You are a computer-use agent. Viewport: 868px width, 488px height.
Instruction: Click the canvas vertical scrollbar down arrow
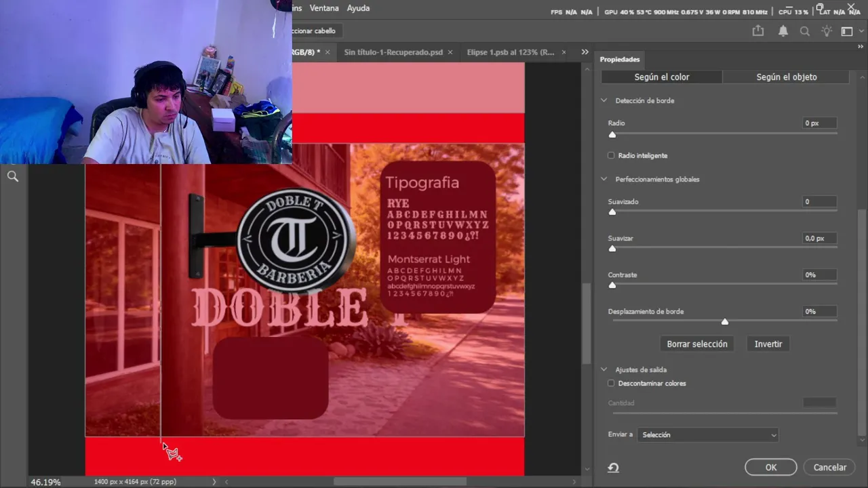(587, 468)
